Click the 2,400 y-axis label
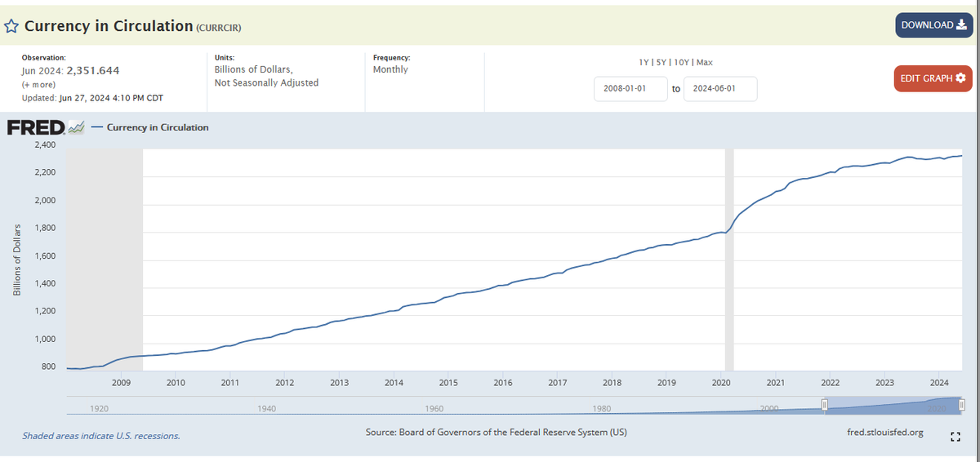This screenshot has height=462, width=980. click(45, 144)
